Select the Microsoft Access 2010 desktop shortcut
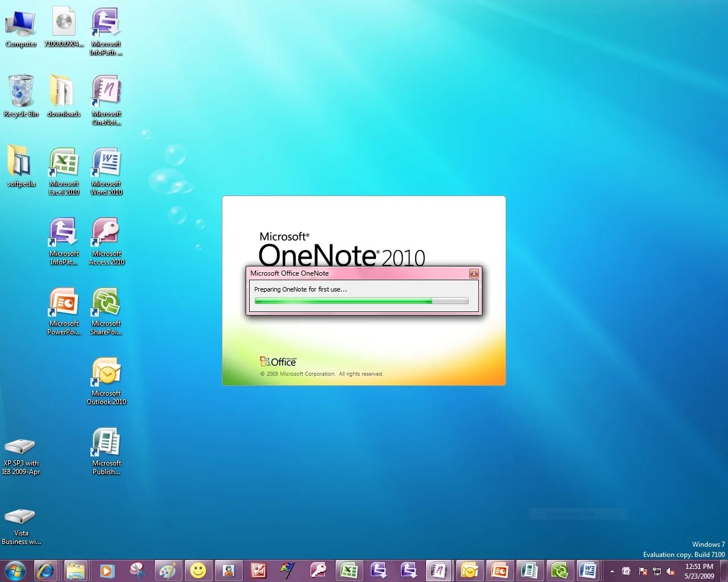The height and width of the screenshot is (582, 728). point(106,241)
